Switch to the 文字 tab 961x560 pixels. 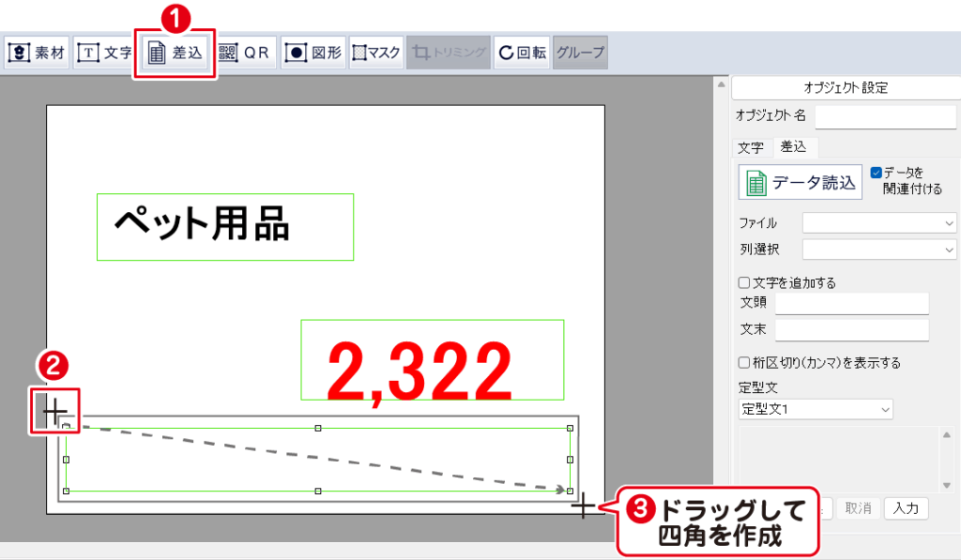click(751, 147)
